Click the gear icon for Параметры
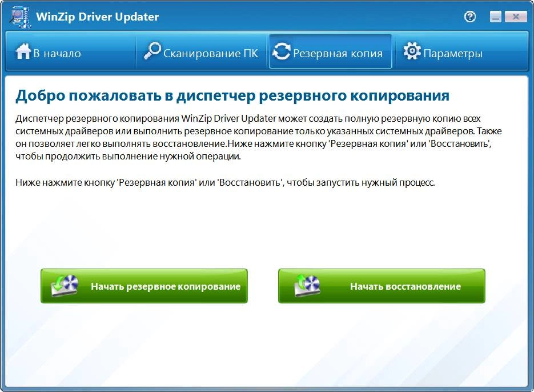The width and height of the screenshot is (534, 392). (412, 51)
